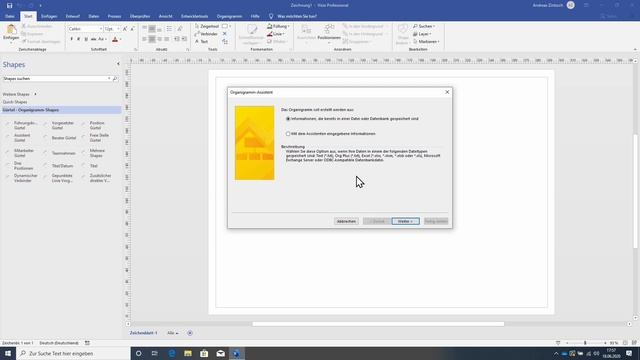
Task: Select the Drei Positionen shape
Action: (20, 166)
